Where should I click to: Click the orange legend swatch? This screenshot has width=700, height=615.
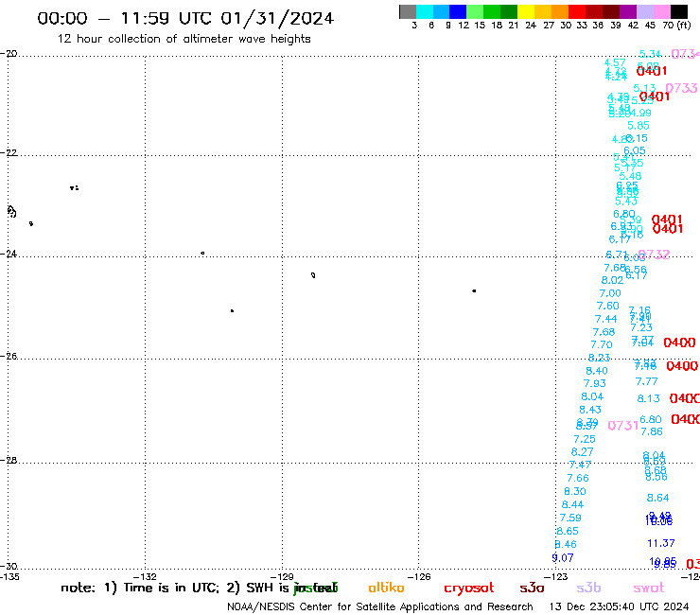tap(560, 11)
